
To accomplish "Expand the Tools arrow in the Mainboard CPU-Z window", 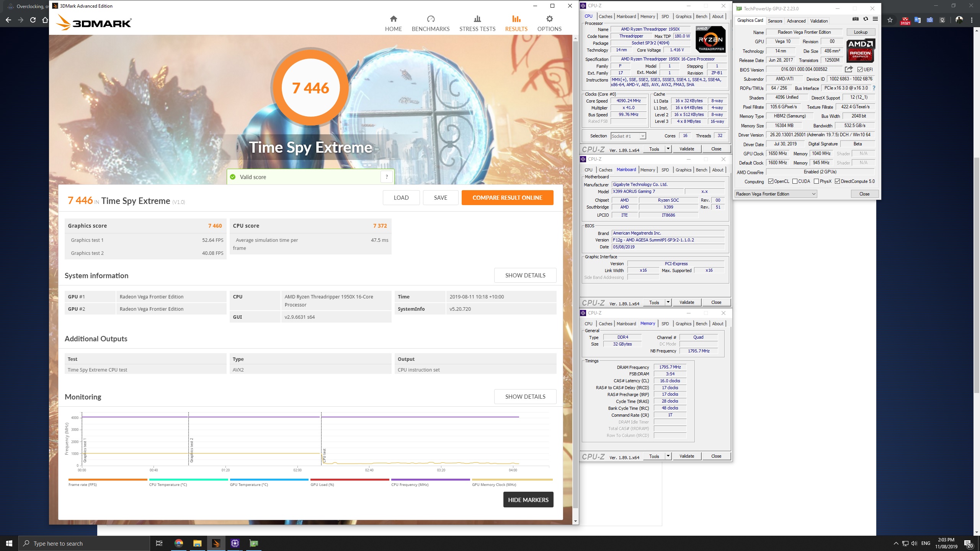I will coord(668,302).
